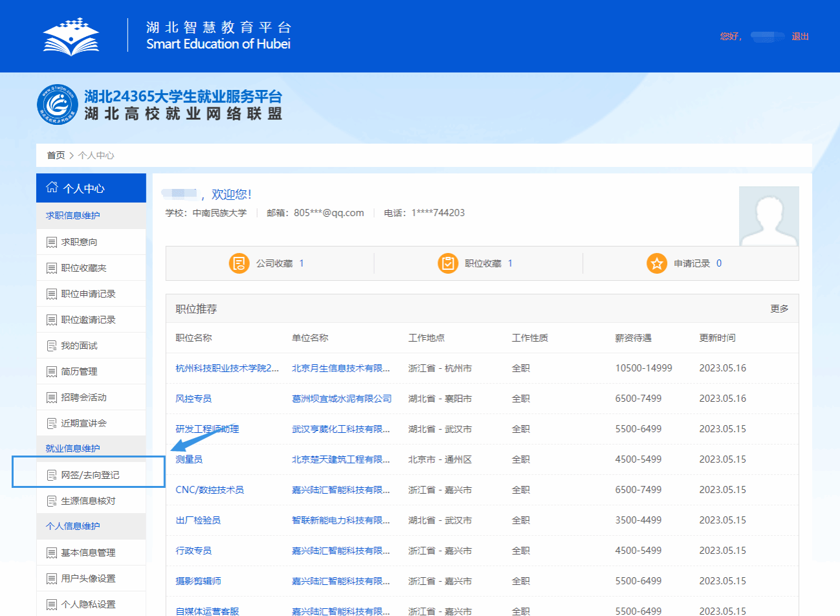Image resolution: width=840 pixels, height=616 pixels.
Task: Click the 申请记录 orange star icon
Action: click(657, 263)
